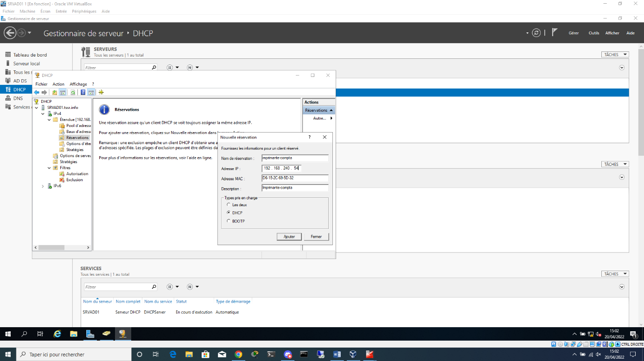This screenshot has height=361, width=644.
Task: Select the BOOTP radio option
Action: tap(229, 221)
